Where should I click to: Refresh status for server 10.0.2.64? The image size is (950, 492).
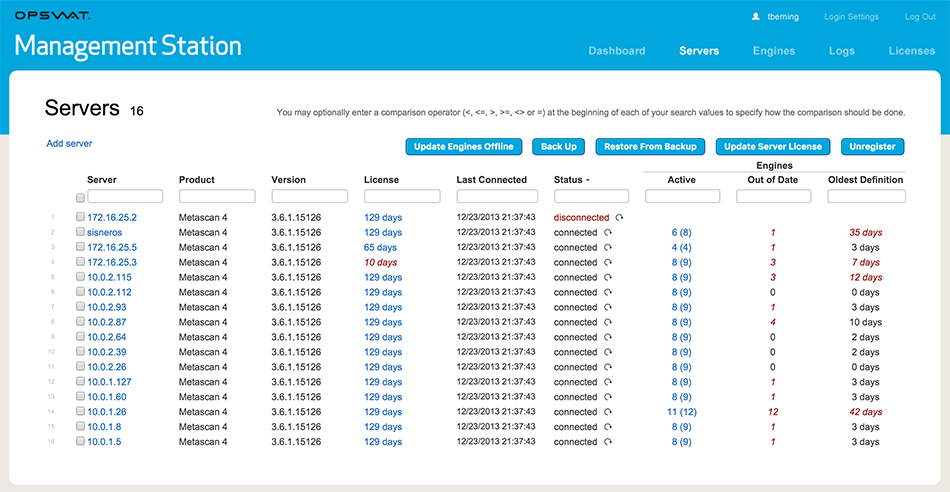[608, 337]
